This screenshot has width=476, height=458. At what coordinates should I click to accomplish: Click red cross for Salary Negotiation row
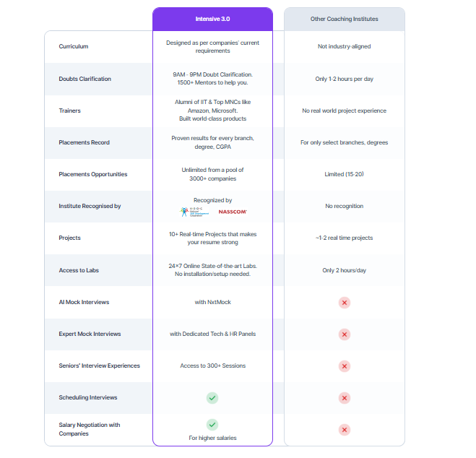[x=345, y=430]
